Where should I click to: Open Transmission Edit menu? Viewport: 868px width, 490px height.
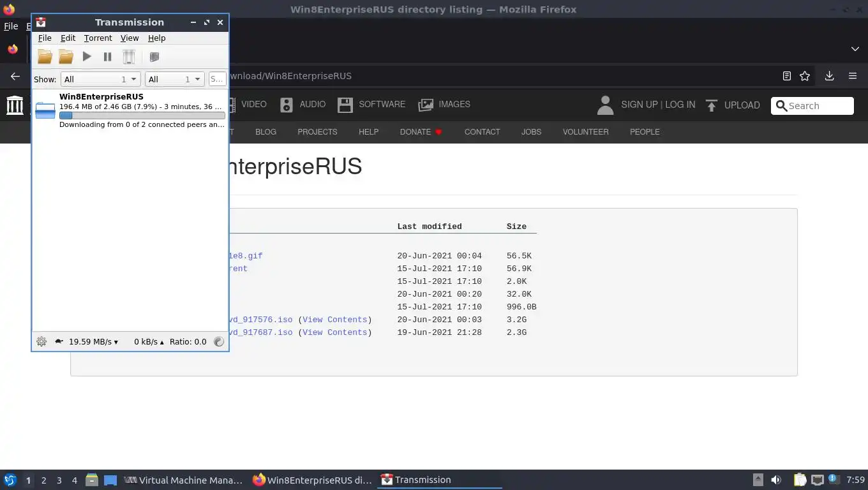pyautogui.click(x=68, y=38)
